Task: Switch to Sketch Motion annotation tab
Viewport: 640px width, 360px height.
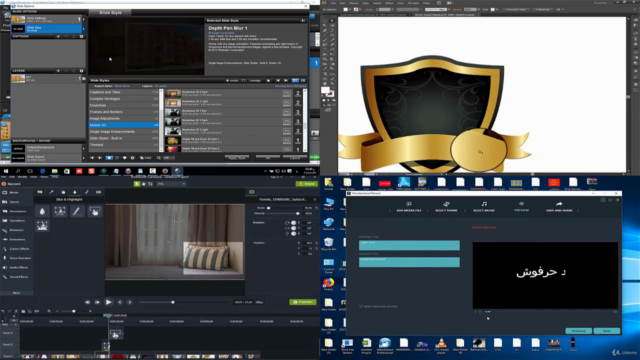Action: [x=87, y=192]
